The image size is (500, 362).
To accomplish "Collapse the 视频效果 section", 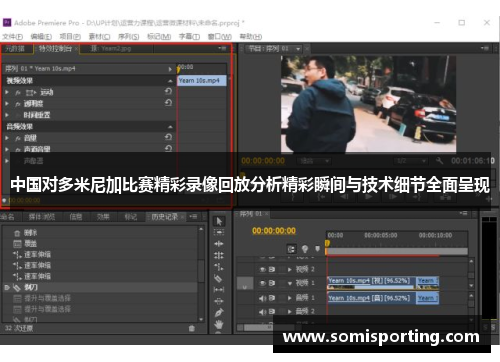I will point(170,81).
